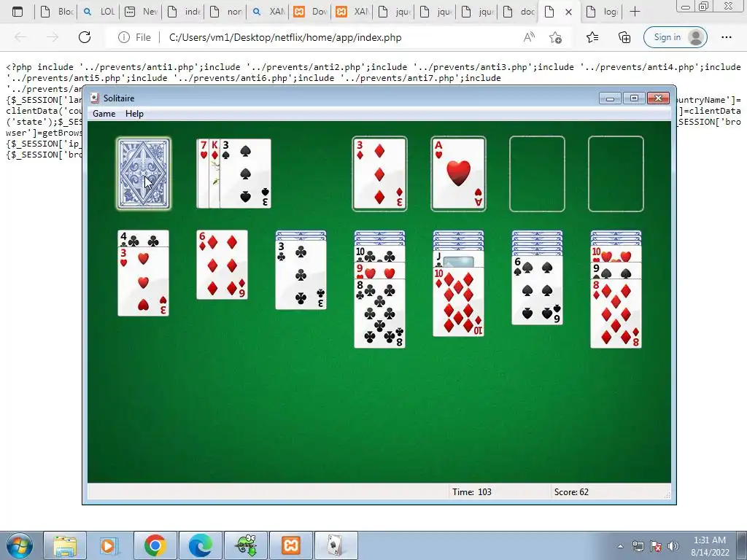
Task: Click the Time 103 status bar entry
Action: pos(472,492)
